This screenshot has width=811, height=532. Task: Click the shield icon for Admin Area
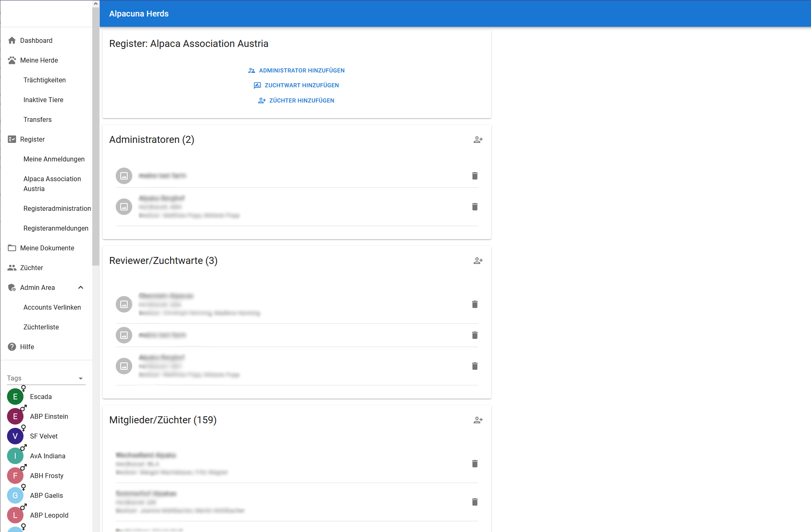12,287
